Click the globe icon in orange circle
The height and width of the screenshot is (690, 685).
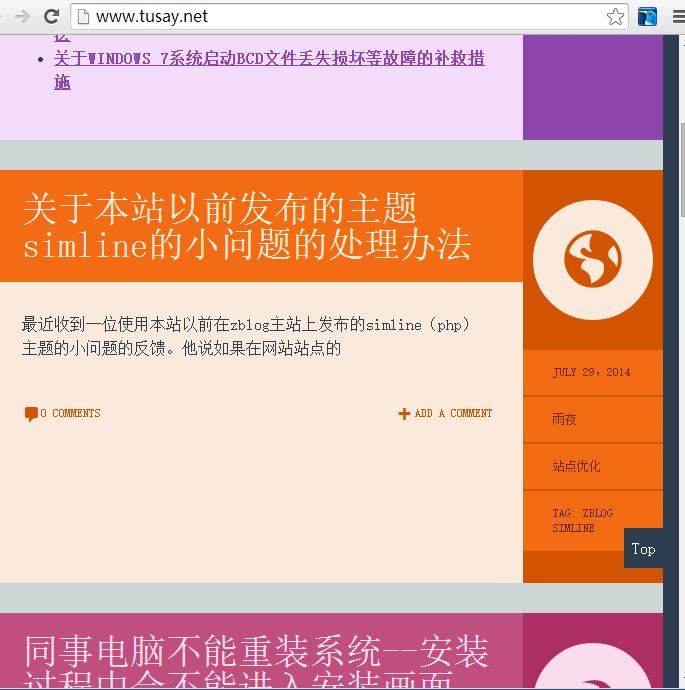(593, 259)
